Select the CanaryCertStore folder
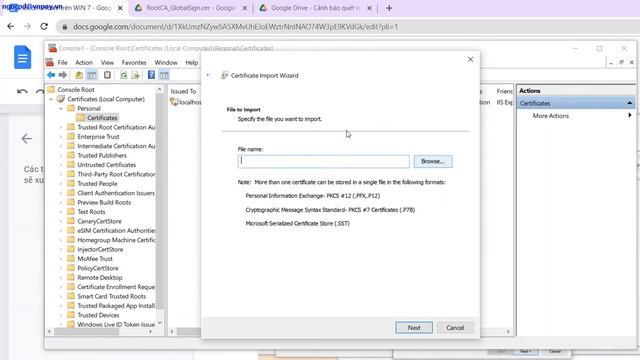640x360 pixels. coord(99,221)
